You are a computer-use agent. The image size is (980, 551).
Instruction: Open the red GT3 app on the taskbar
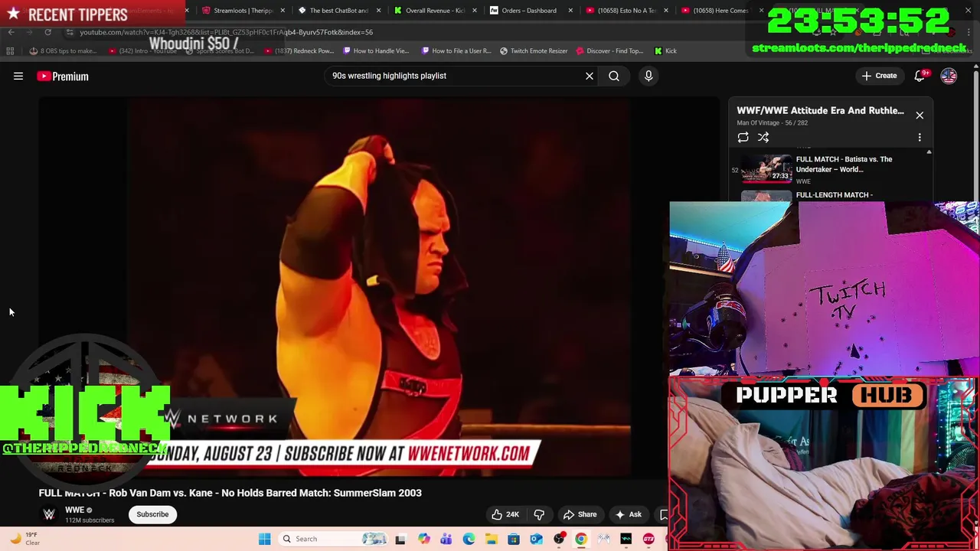(x=648, y=539)
